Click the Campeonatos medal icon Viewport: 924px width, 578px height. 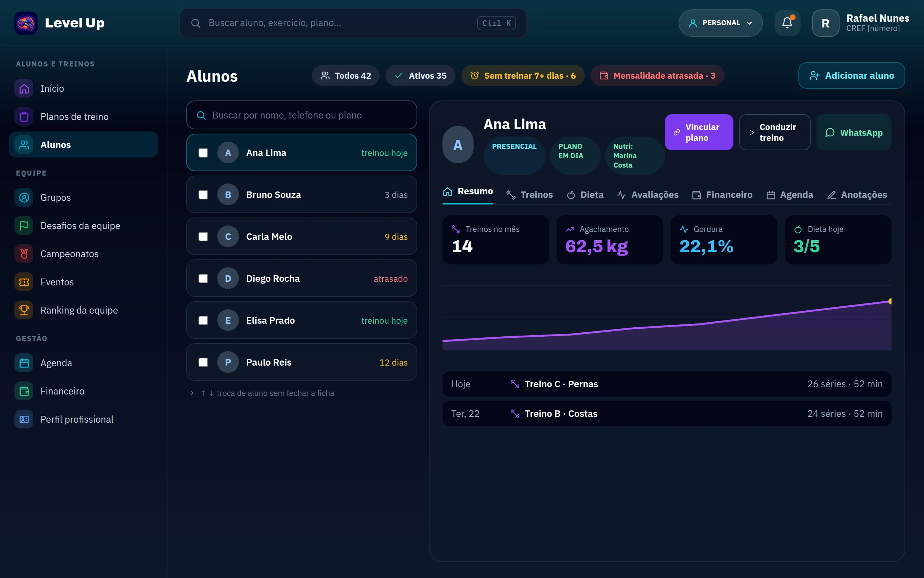(x=24, y=254)
